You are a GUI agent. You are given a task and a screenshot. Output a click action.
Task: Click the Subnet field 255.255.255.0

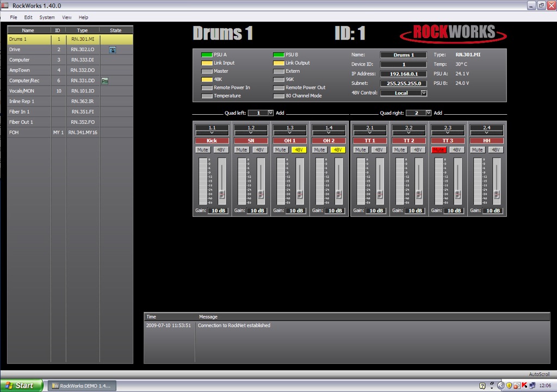(x=404, y=83)
